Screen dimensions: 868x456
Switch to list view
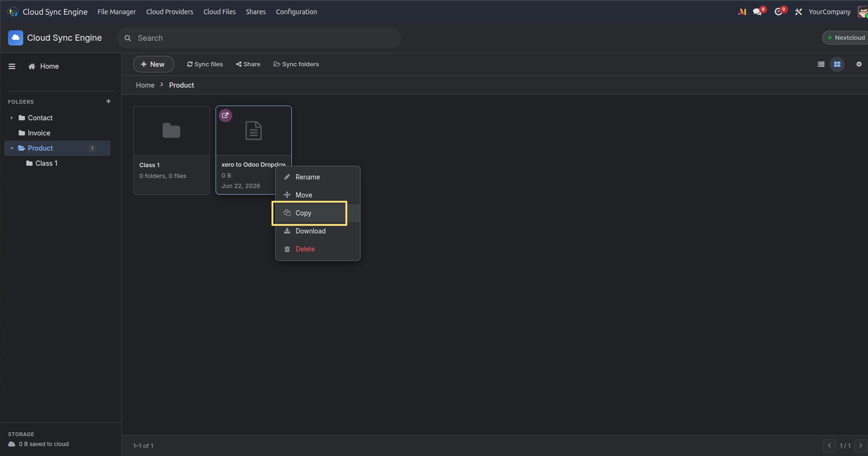pos(821,64)
